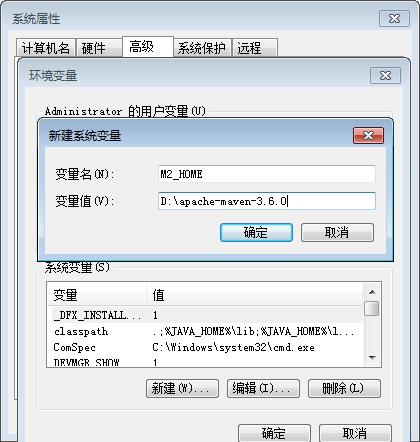Open the 远程 tab
Viewport: 420px width, 442px height.
(255, 48)
